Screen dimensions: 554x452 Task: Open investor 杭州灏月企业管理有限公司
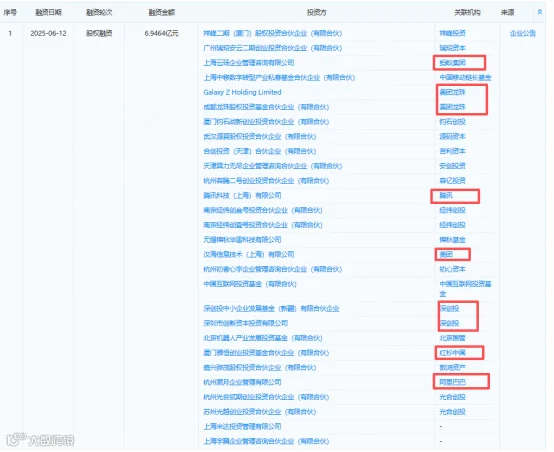242,382
